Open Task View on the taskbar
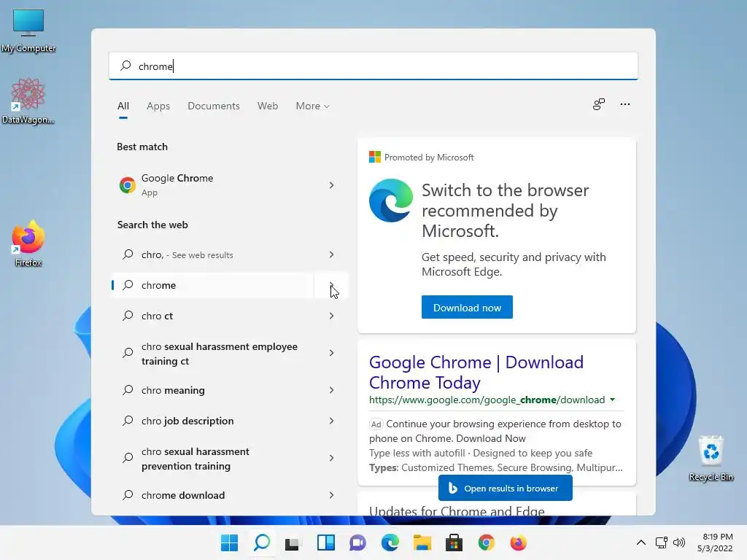 point(293,542)
